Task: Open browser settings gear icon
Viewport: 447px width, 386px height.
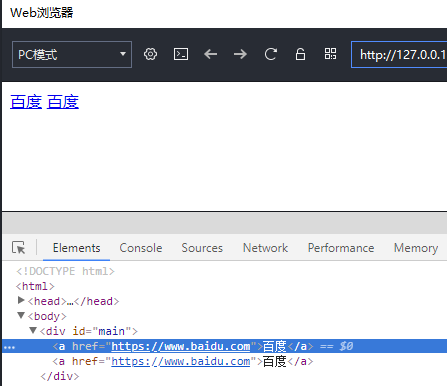Action: 150,54
